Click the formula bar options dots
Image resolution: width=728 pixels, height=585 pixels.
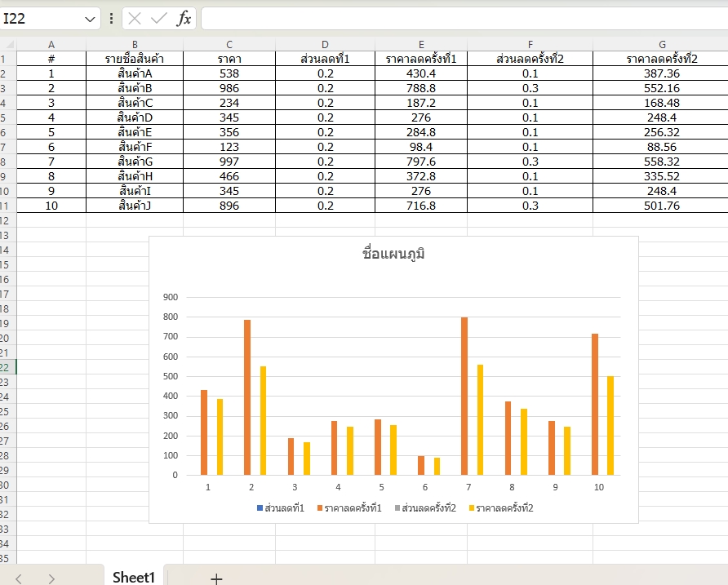point(112,19)
